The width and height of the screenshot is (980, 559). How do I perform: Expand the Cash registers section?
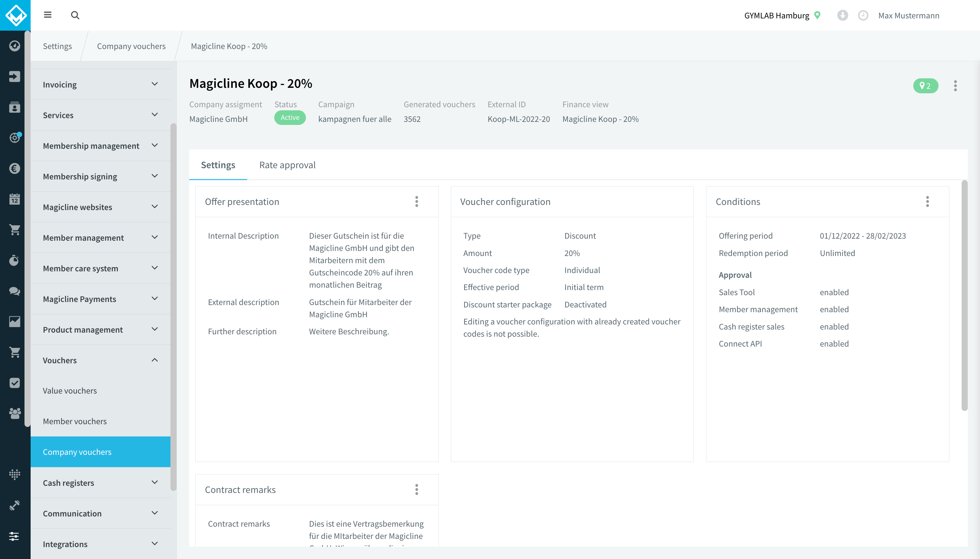click(100, 483)
